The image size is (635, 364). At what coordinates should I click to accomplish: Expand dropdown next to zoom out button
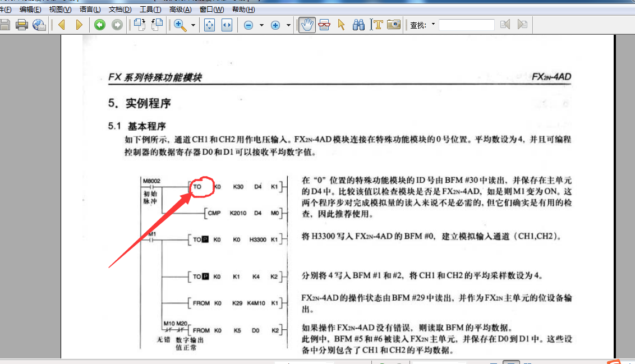[261, 25]
